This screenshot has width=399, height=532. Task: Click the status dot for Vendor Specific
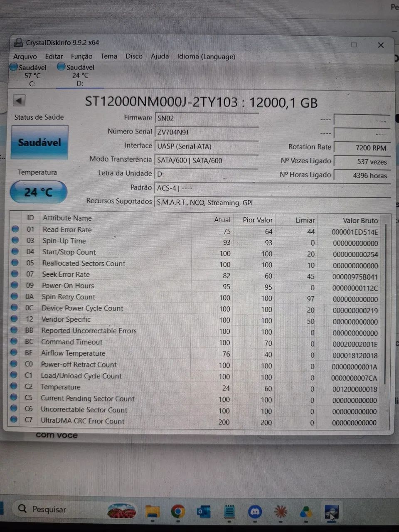[x=14, y=318]
